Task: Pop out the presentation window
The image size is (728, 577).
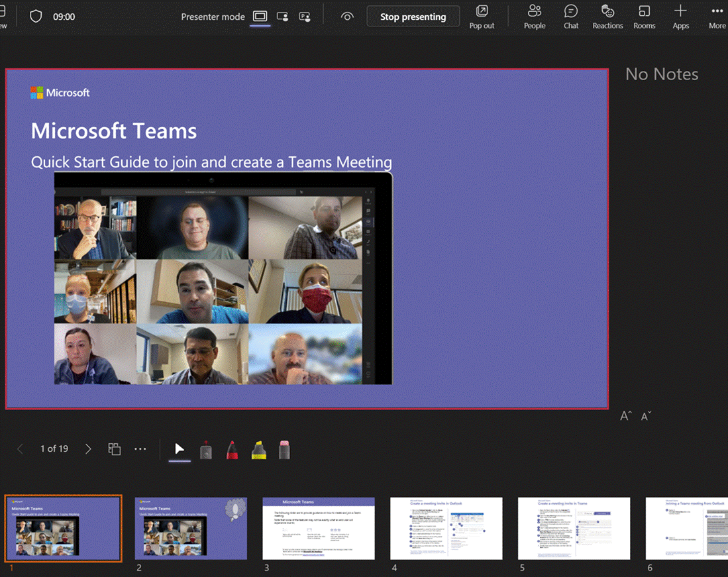Action: pyautogui.click(x=482, y=17)
